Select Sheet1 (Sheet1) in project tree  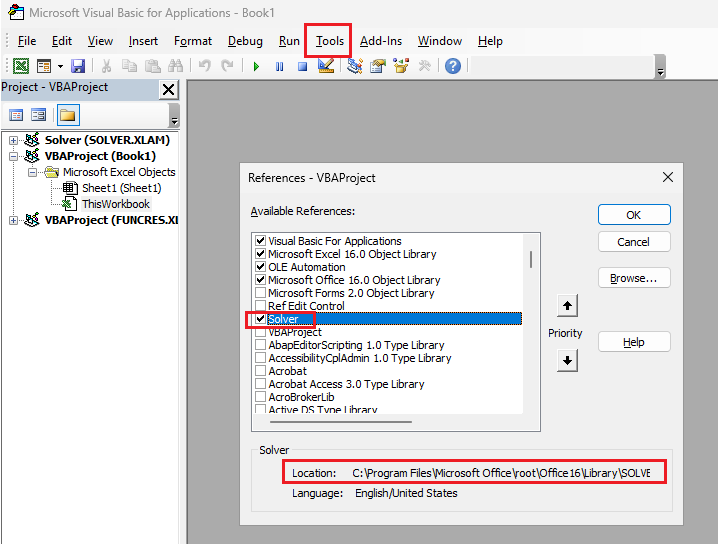tap(121, 188)
